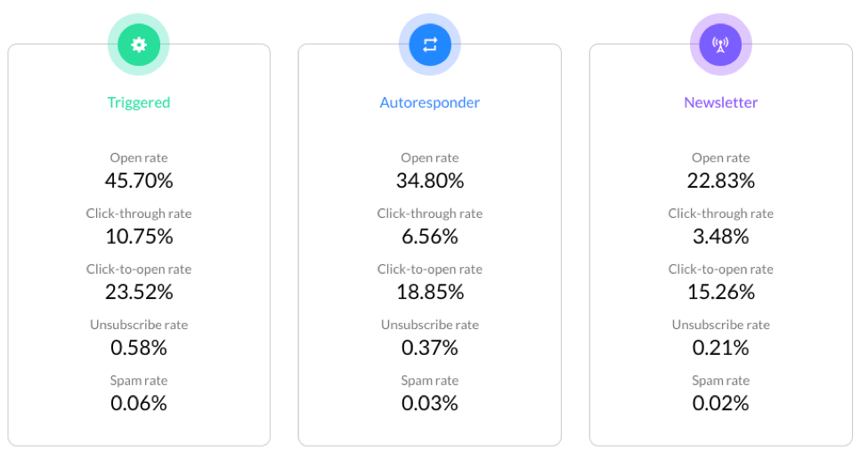Click Triggered spam rate 0.06%
This screenshot has height=467, width=868.
[139, 403]
